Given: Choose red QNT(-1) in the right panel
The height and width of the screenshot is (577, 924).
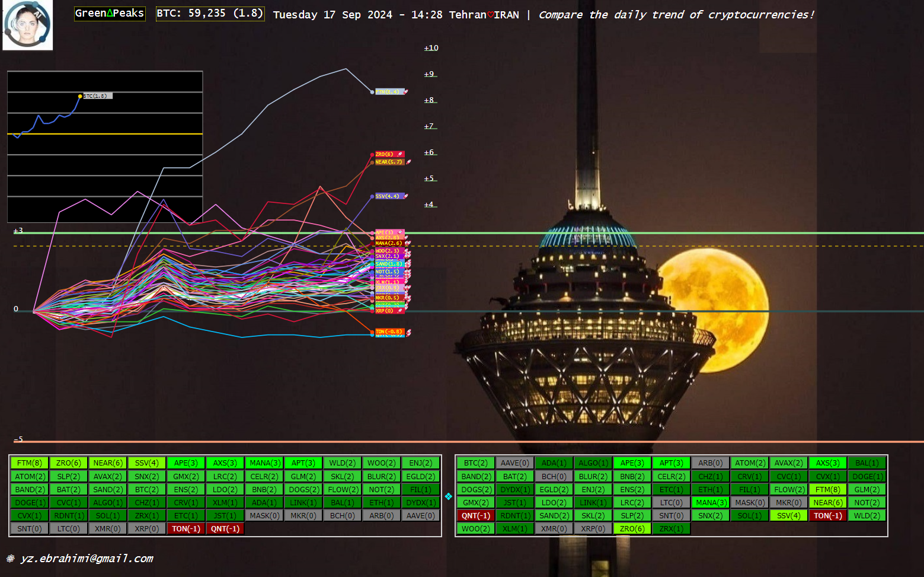Looking at the screenshot, I should pyautogui.click(x=476, y=515).
